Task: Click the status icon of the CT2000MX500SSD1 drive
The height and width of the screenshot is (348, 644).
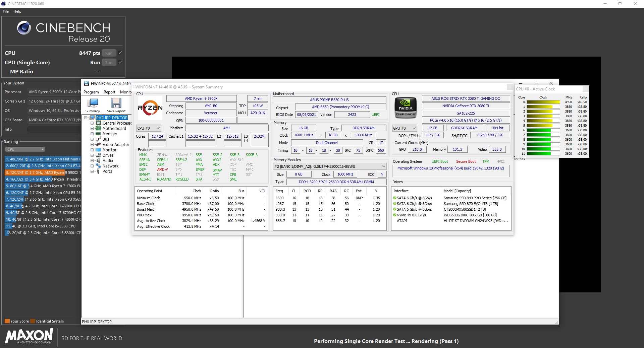Action: 395,209
